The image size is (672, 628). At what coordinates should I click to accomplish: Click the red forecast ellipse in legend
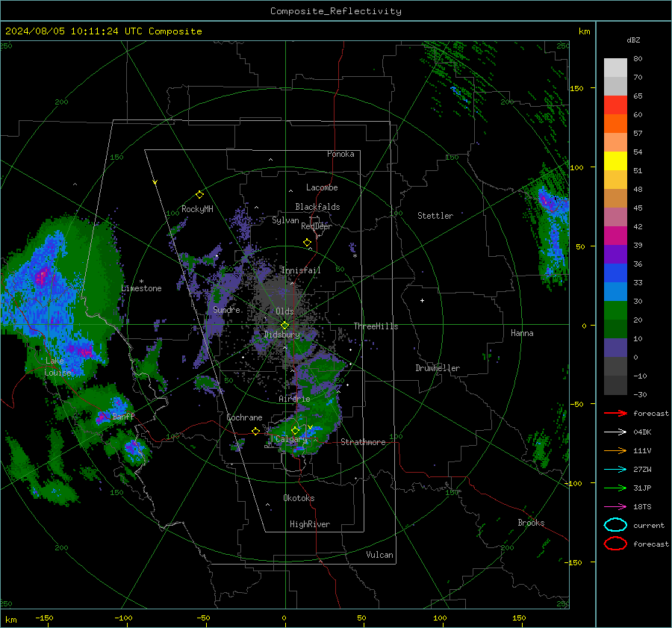pyautogui.click(x=615, y=544)
